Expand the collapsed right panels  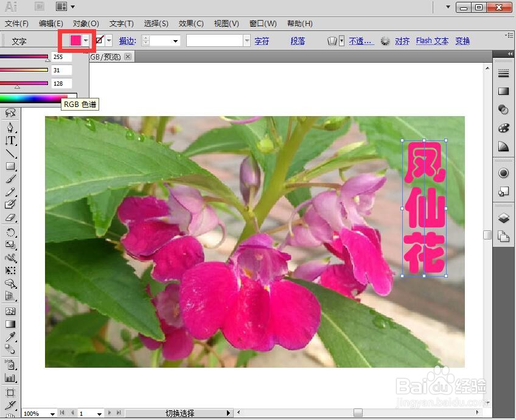tap(511, 54)
